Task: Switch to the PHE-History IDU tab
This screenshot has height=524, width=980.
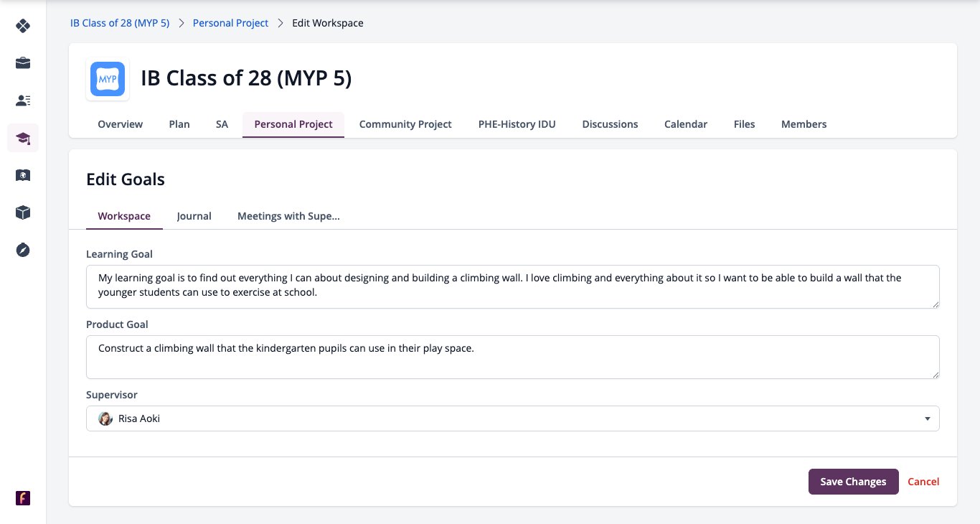Action: [517, 124]
